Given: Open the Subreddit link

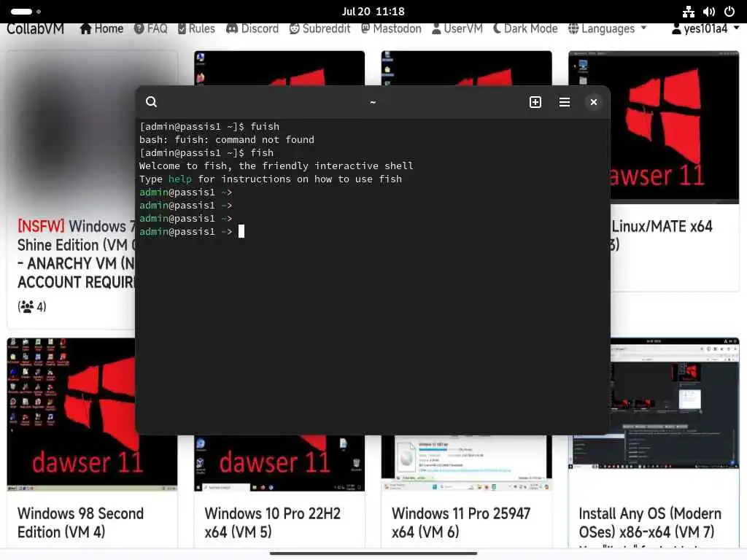Looking at the screenshot, I should coord(320,28).
